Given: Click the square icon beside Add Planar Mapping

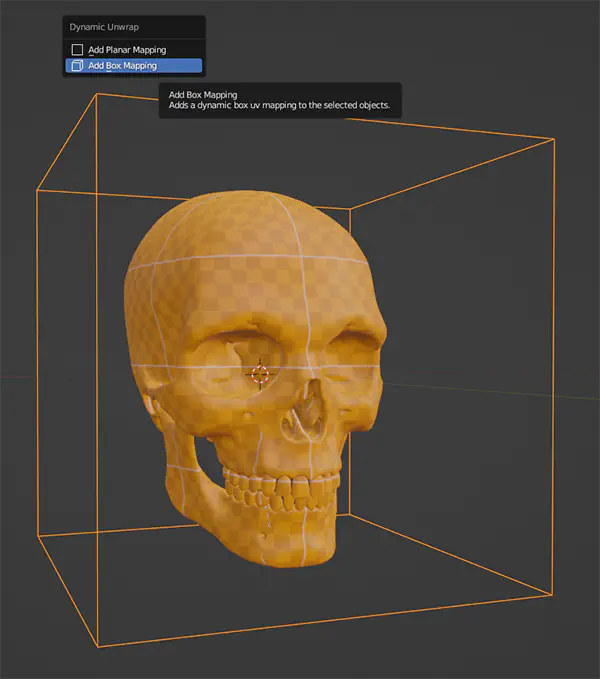Looking at the screenshot, I should [77, 49].
